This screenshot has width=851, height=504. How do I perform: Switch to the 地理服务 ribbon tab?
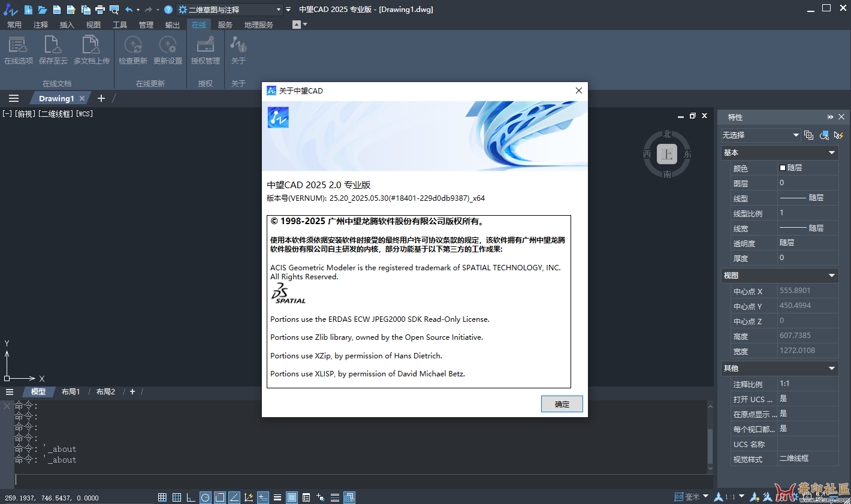click(x=259, y=25)
